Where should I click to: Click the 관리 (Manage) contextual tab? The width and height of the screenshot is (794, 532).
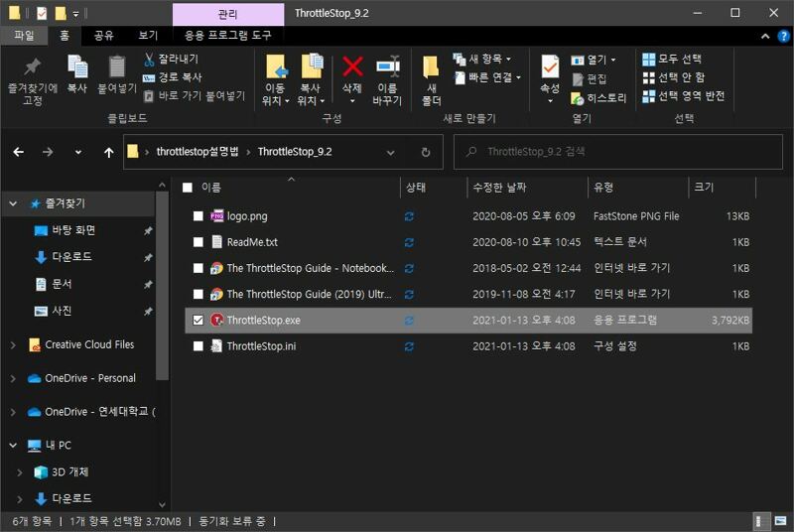tap(228, 14)
